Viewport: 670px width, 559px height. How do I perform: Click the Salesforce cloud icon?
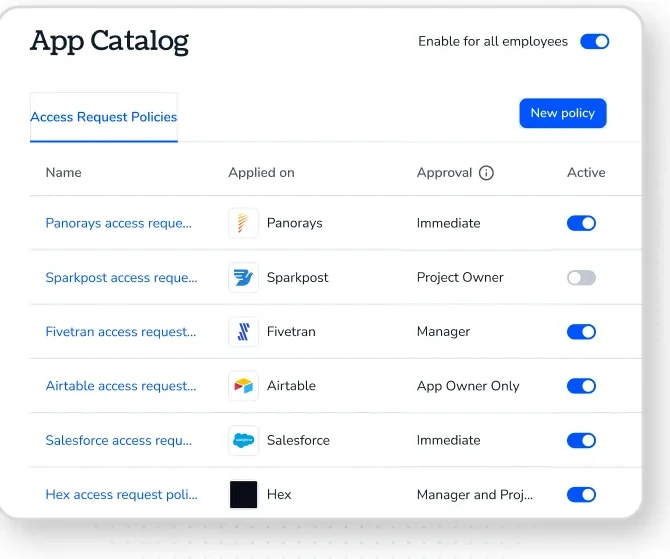(x=243, y=440)
